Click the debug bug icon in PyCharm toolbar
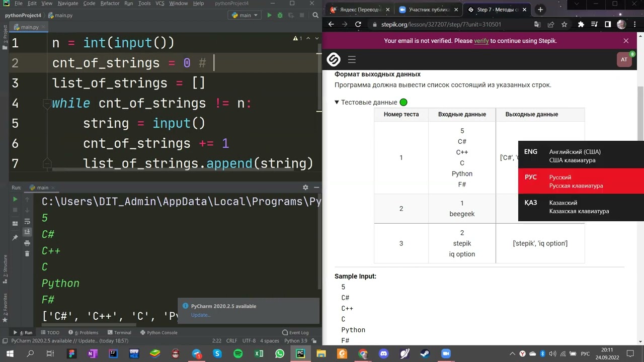 coord(279,15)
